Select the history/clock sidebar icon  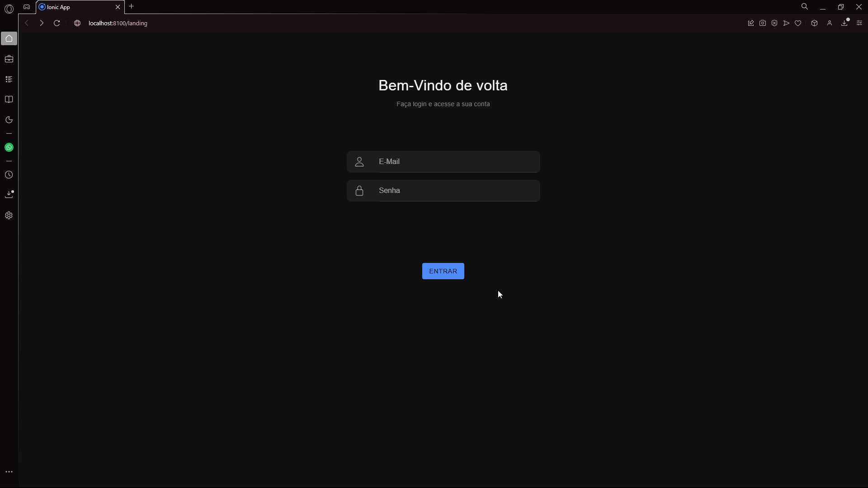click(9, 174)
